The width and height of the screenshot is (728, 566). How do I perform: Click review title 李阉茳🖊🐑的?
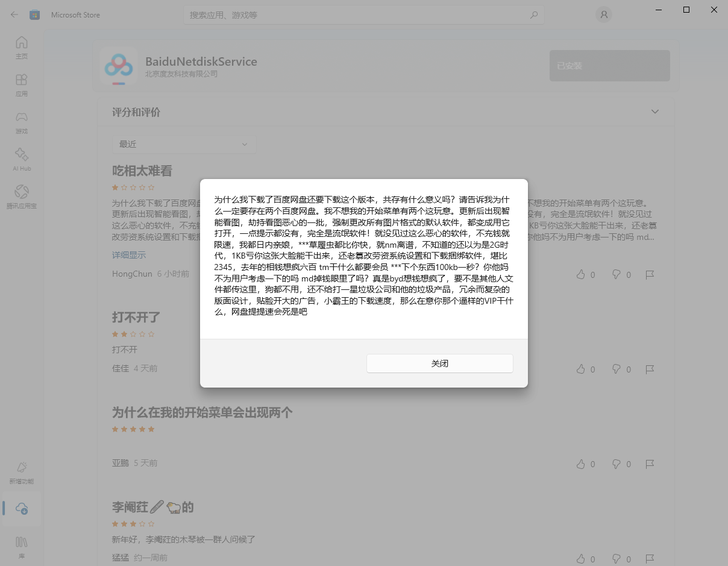(153, 507)
